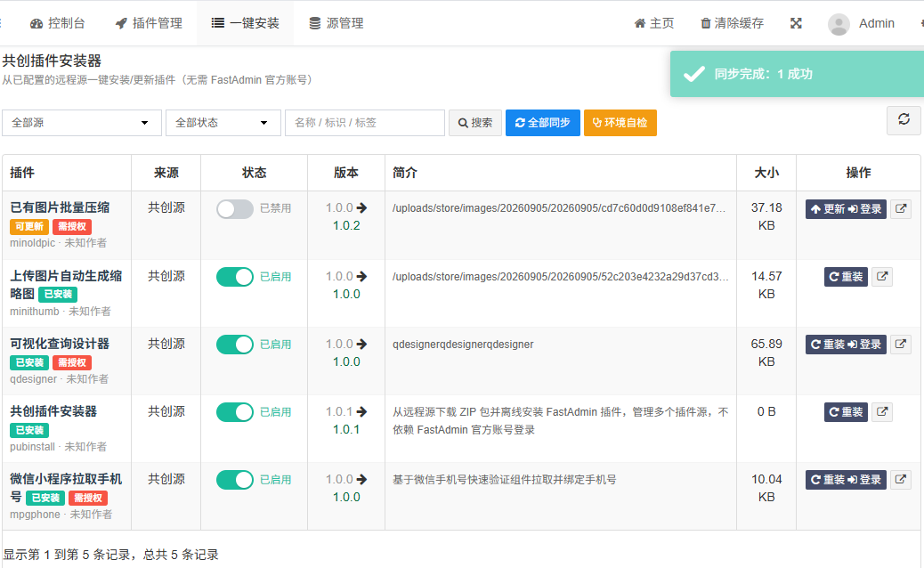924x568 pixels.
Task: Focus the 名称 / 标识 / 标签 search field
Action: click(365, 123)
